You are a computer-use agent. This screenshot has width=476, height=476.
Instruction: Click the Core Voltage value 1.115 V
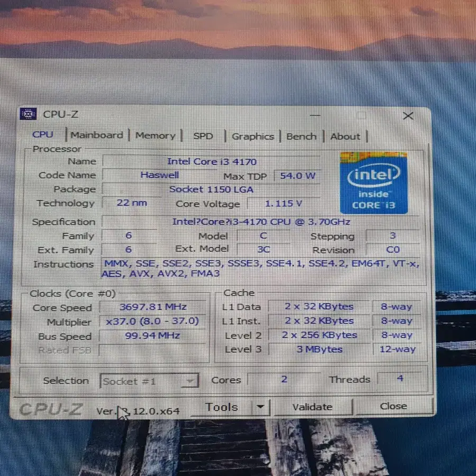coord(283,204)
